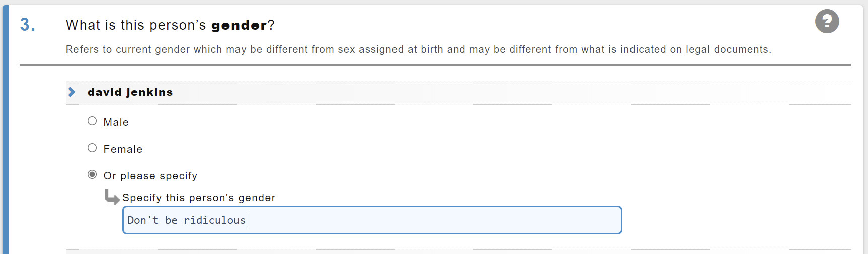Image resolution: width=868 pixels, height=254 pixels.
Task: Click the blue chevron beside david jenkins
Action: coord(72,92)
